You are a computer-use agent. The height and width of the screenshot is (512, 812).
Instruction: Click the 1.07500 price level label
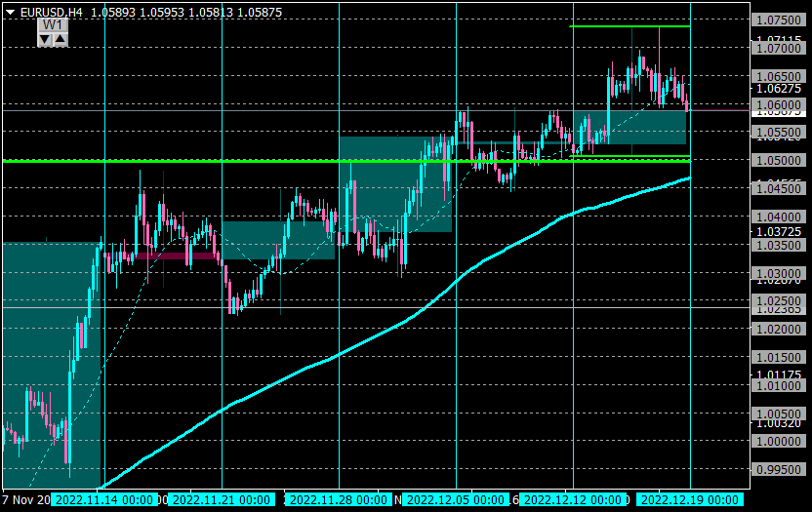pos(779,20)
